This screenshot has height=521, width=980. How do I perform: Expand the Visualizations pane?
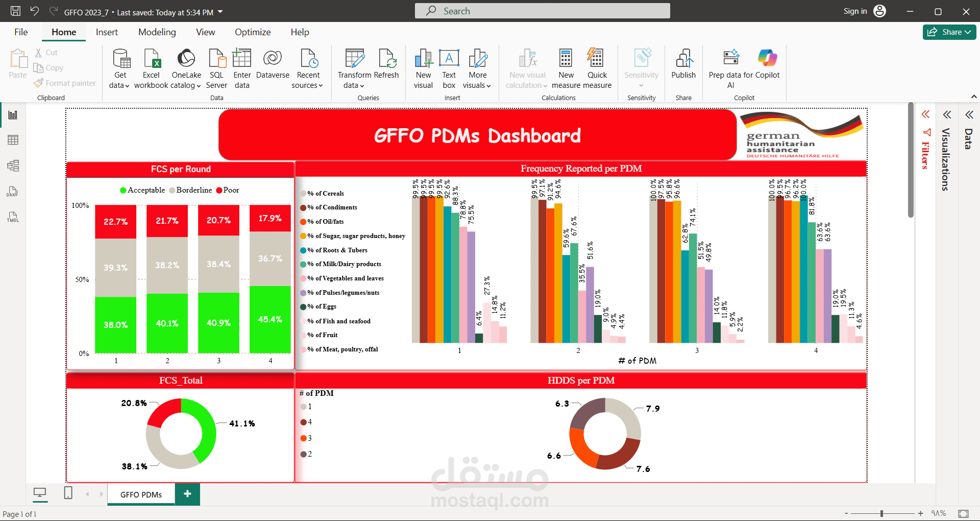(947, 114)
